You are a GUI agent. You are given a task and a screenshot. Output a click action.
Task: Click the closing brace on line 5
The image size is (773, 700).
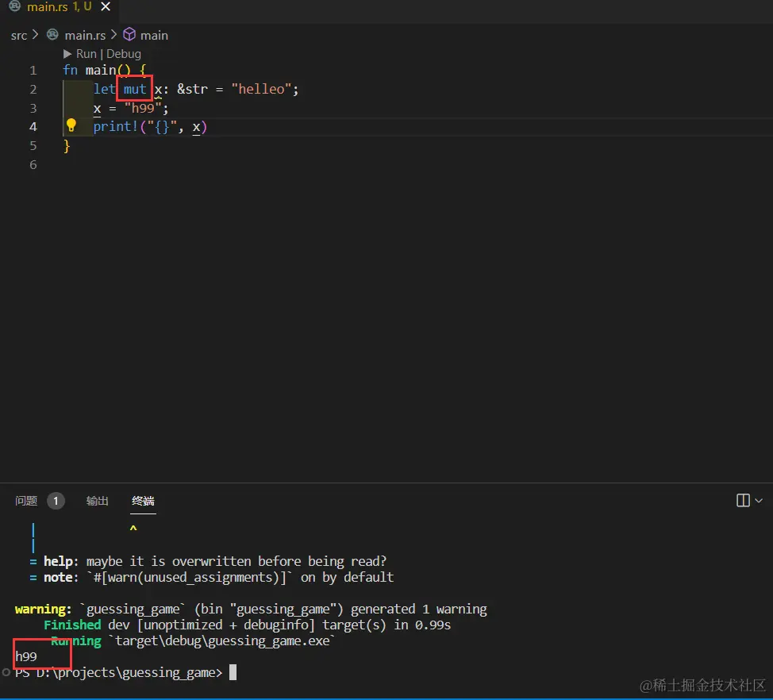coord(67,146)
